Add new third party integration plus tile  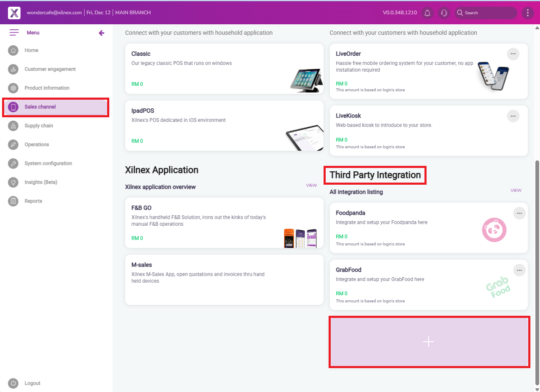tap(429, 342)
